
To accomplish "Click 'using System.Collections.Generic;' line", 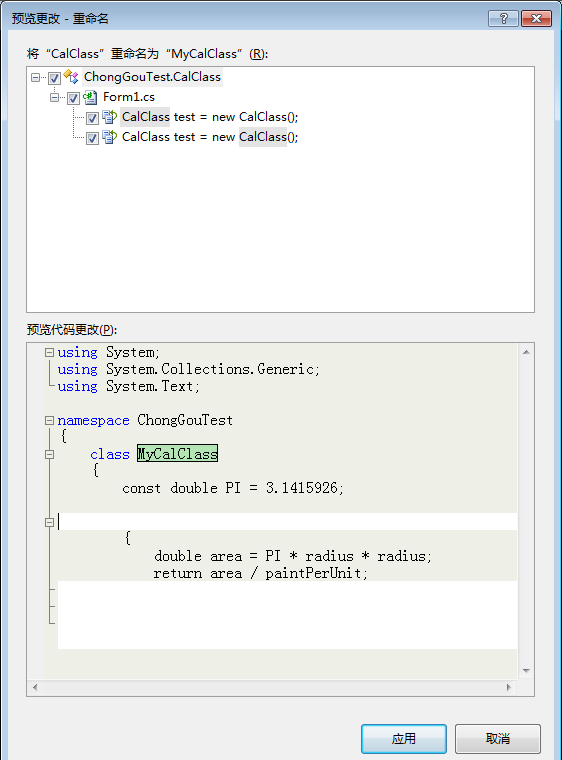I will click(x=189, y=369).
